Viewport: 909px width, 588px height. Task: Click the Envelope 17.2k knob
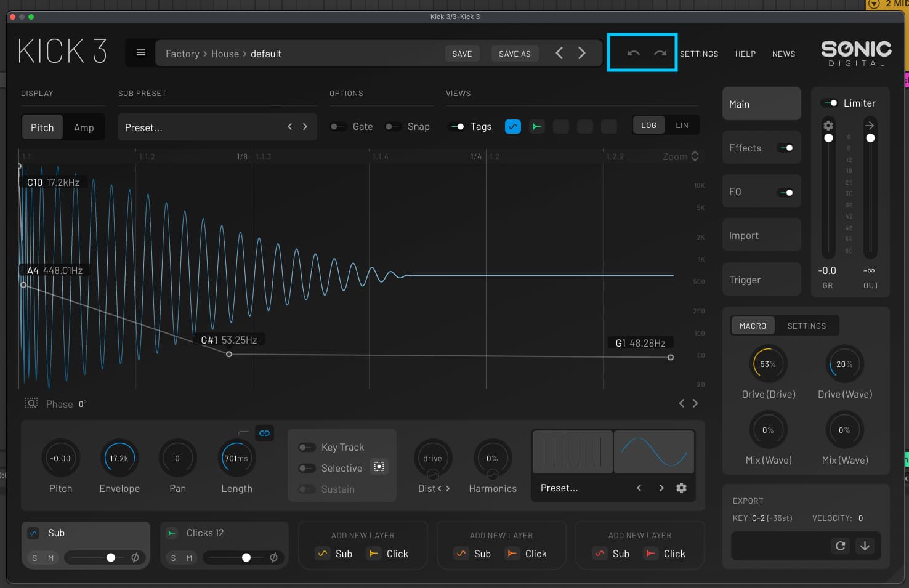[x=119, y=458]
